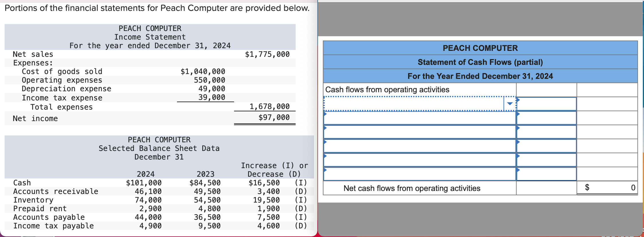Click the 'Increase (I) or' column header

pyautogui.click(x=274, y=166)
